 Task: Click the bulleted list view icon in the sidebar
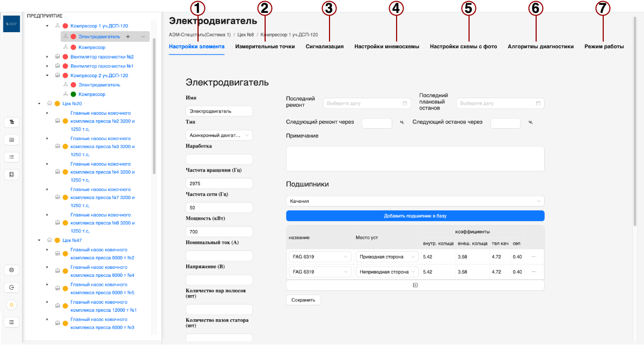(12, 157)
